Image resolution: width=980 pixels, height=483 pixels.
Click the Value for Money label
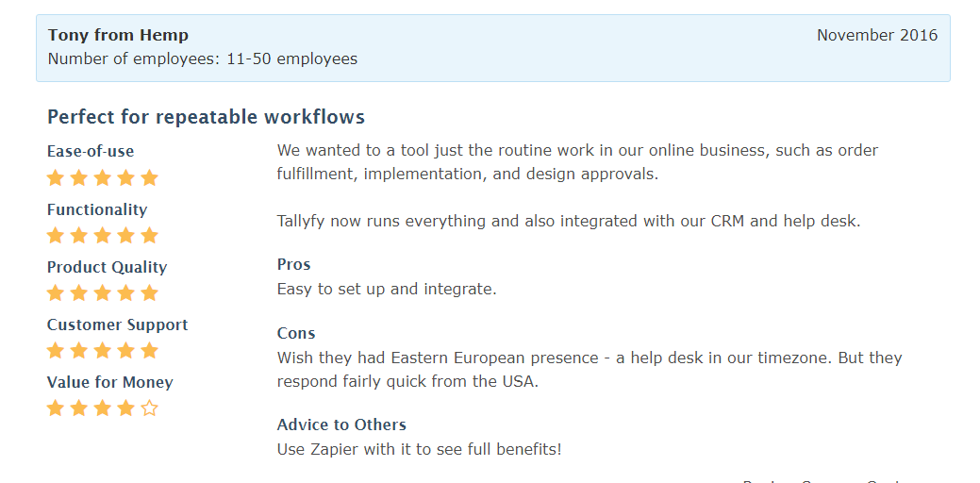pos(110,382)
